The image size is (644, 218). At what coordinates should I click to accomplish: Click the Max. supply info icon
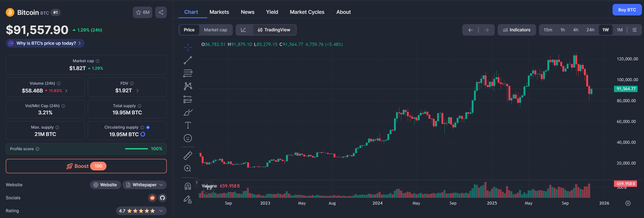point(57,127)
